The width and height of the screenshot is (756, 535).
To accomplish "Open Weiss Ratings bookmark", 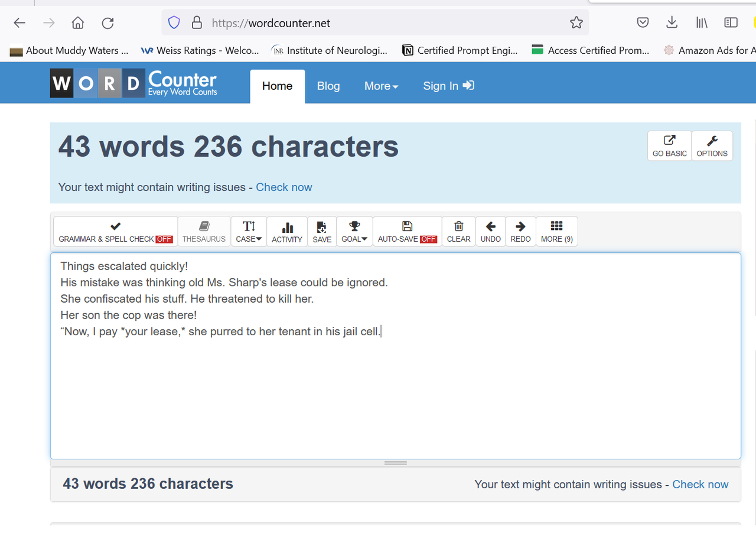I will pos(200,50).
